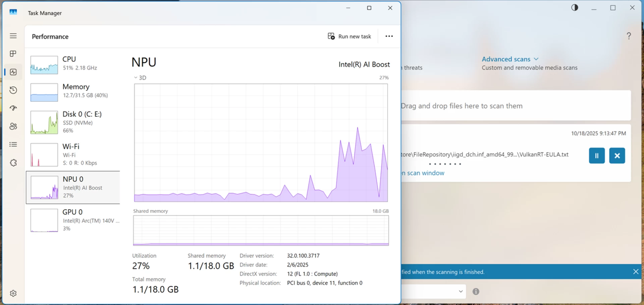This screenshot has width=644, height=305.
Task: Open the three-dot more options menu
Action: (x=389, y=36)
